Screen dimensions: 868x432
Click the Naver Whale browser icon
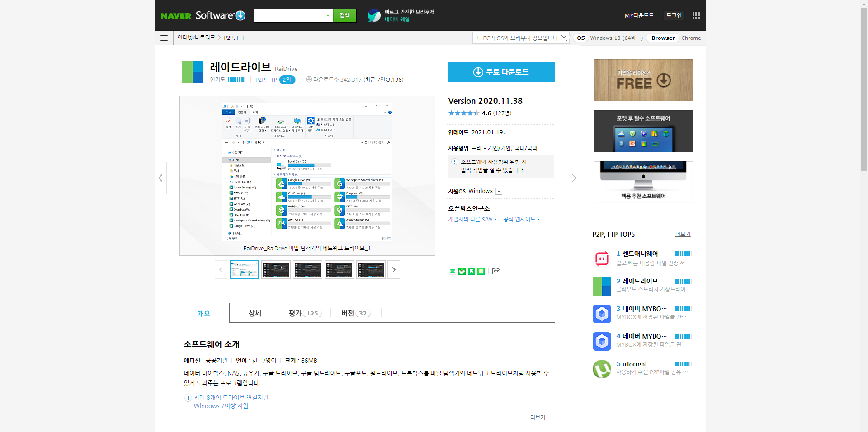374,15
